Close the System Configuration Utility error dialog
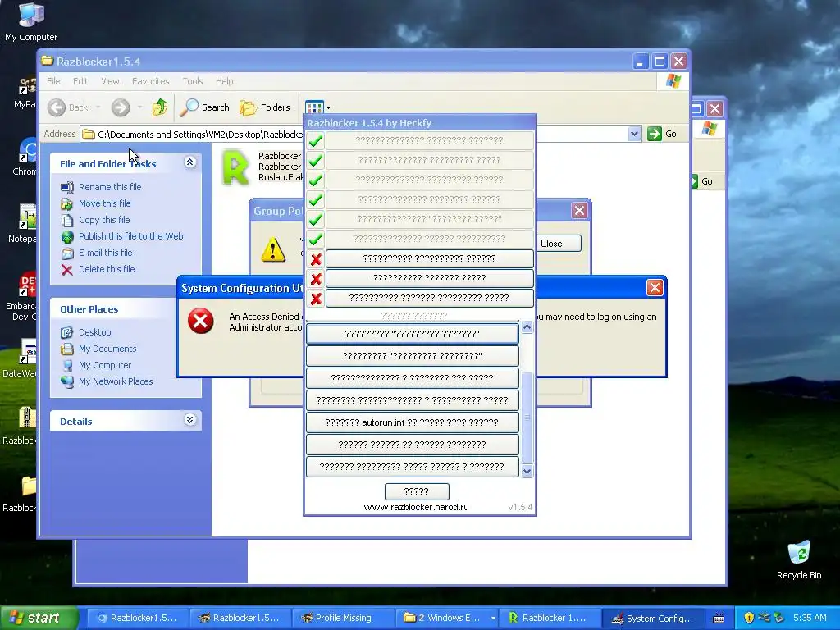 click(655, 288)
